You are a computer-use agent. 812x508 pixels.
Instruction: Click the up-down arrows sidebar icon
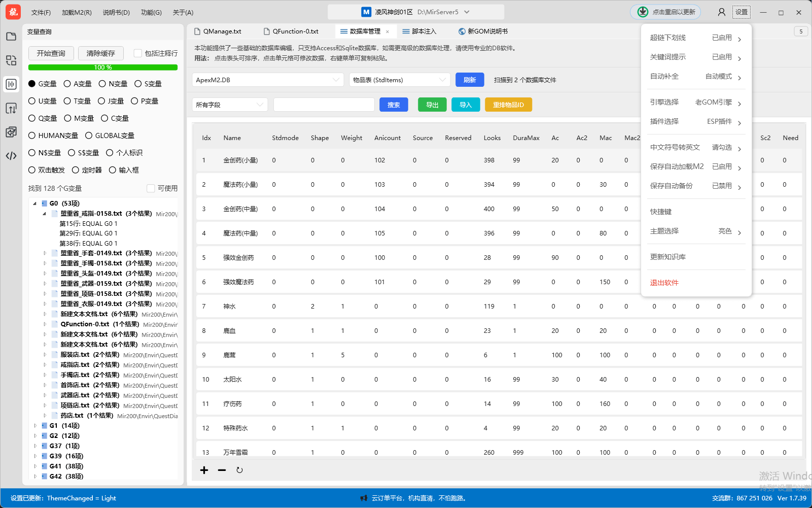(x=11, y=108)
